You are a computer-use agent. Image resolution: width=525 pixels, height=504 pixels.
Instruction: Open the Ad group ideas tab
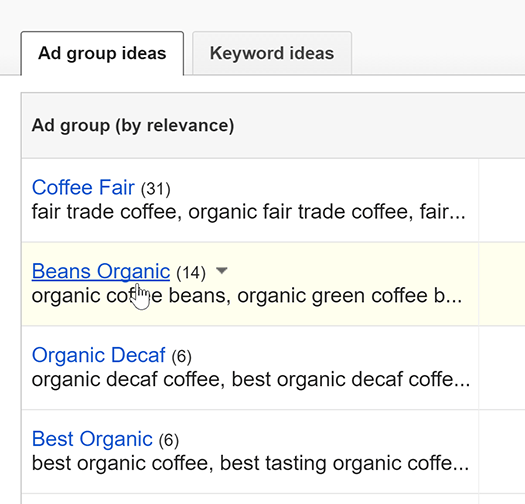(102, 54)
